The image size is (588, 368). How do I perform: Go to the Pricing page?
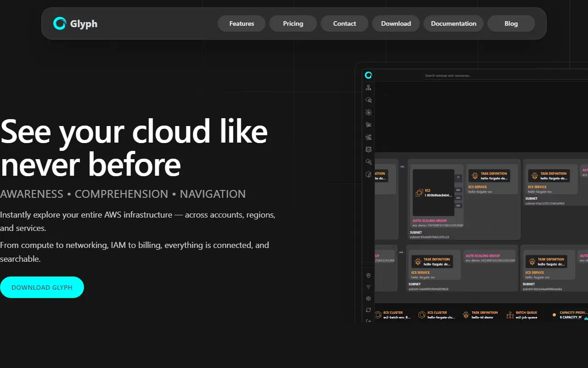[x=293, y=23]
